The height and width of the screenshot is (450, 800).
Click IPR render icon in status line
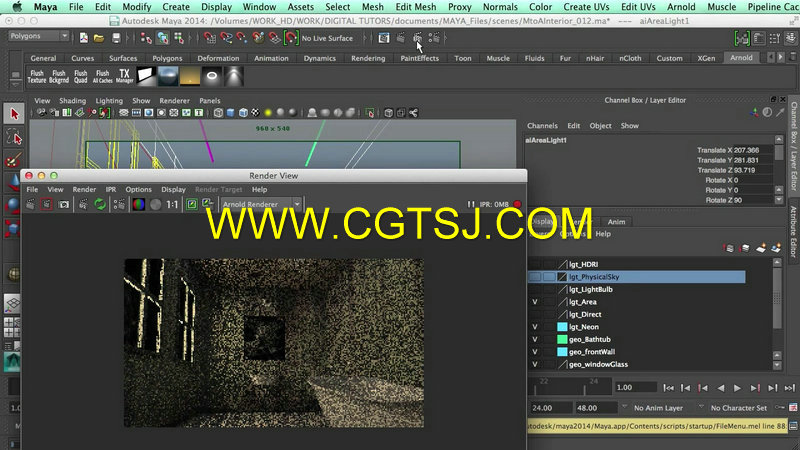pyautogui.click(x=417, y=38)
